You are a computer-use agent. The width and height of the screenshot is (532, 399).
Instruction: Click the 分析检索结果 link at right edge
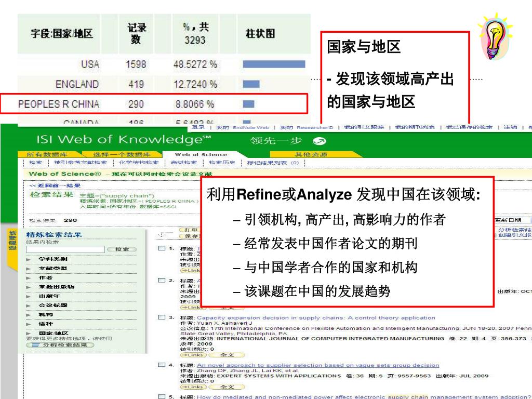tap(514, 230)
